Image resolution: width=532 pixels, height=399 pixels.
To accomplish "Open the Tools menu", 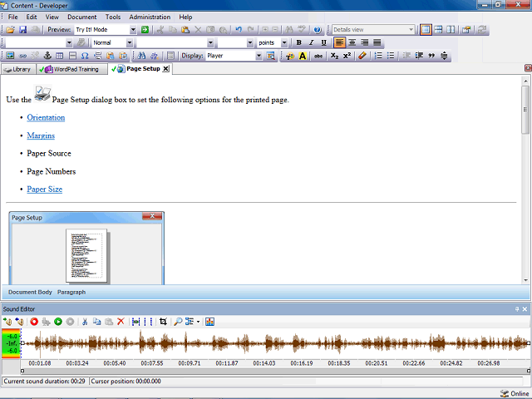I will coord(113,17).
